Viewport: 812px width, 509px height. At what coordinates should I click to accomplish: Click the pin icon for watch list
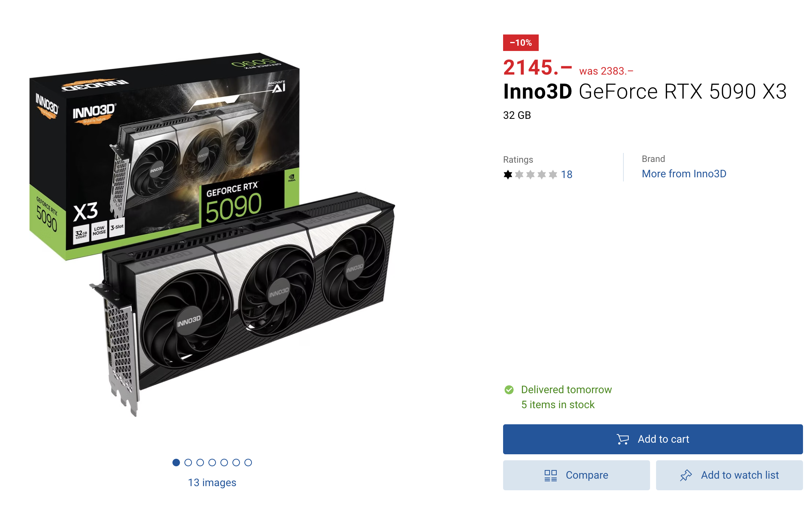point(686,475)
